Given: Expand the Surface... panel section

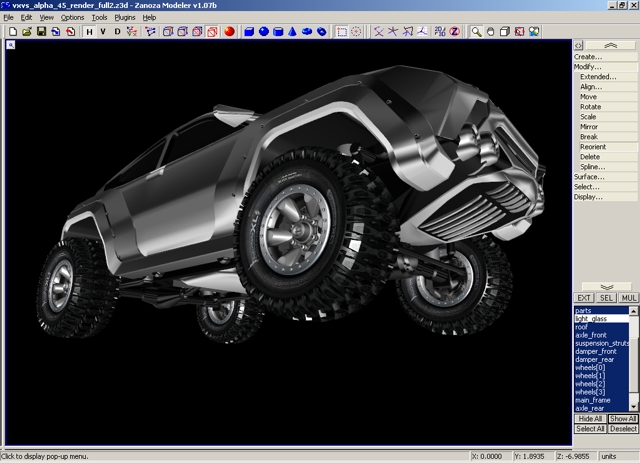Looking at the screenshot, I should point(589,177).
